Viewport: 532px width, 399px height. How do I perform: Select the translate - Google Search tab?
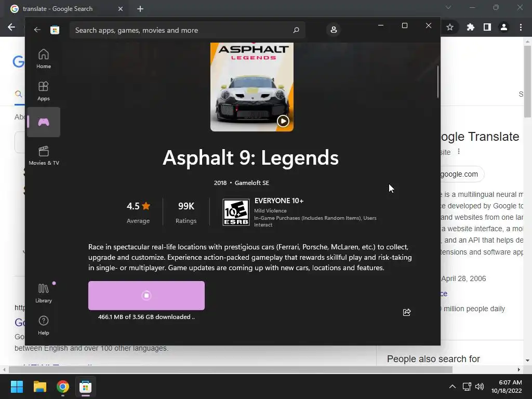[x=64, y=9]
